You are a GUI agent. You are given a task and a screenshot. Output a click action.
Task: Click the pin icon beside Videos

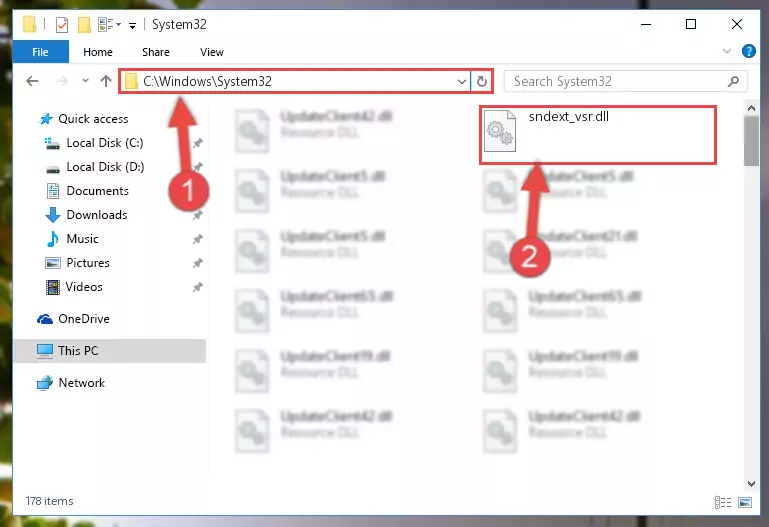[197, 287]
